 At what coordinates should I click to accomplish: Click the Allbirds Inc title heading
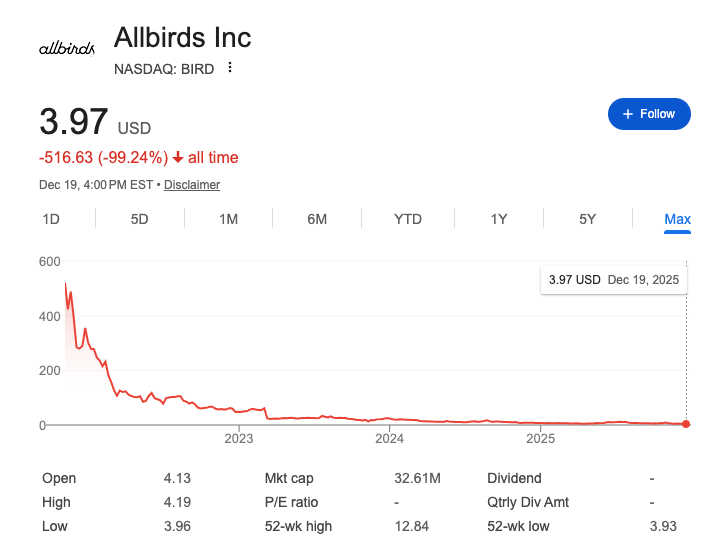point(183,38)
